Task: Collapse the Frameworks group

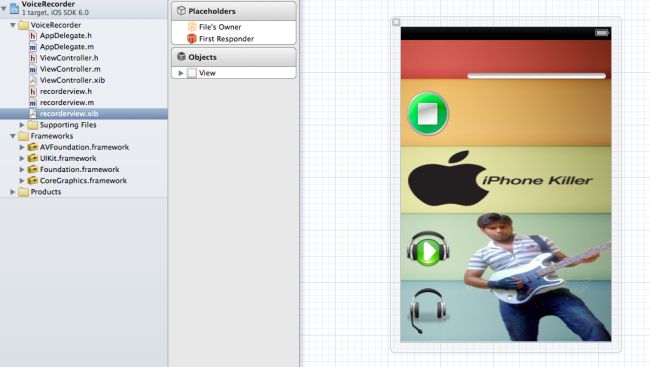Action: click(13, 136)
